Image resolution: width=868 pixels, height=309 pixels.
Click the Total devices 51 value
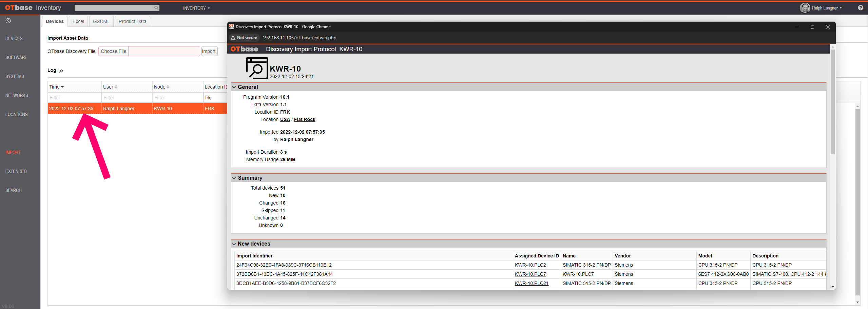(283, 188)
